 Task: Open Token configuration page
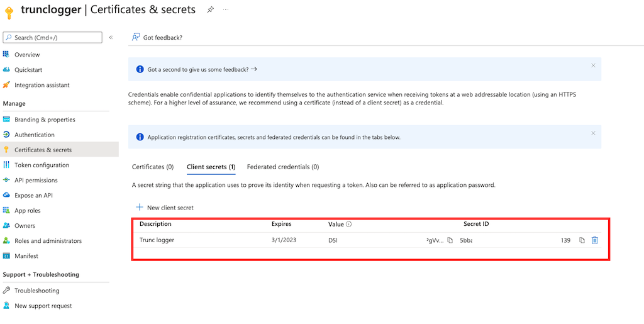click(x=42, y=165)
